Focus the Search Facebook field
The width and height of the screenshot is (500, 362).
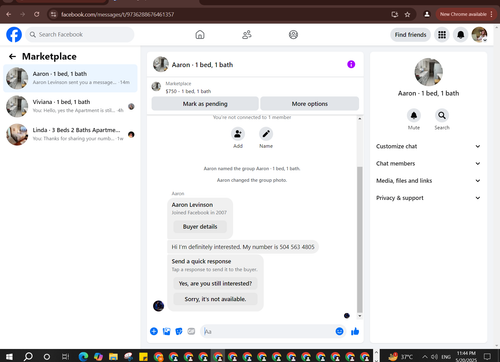click(80, 35)
